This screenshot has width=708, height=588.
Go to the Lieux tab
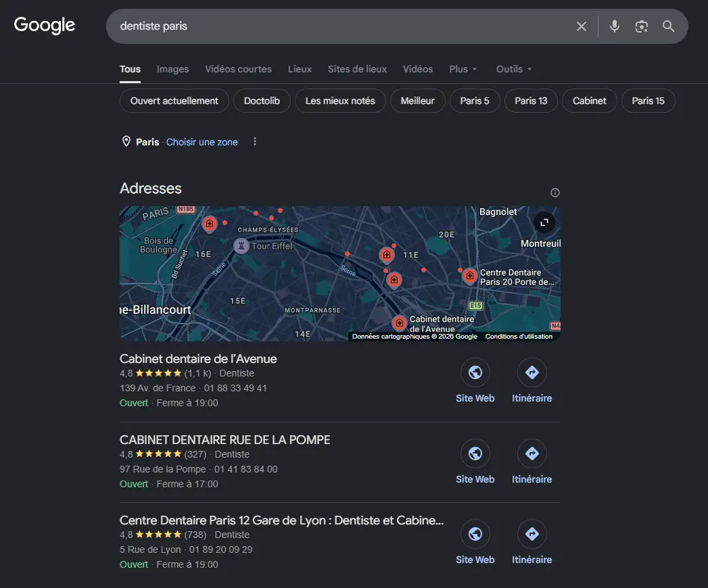(x=300, y=69)
